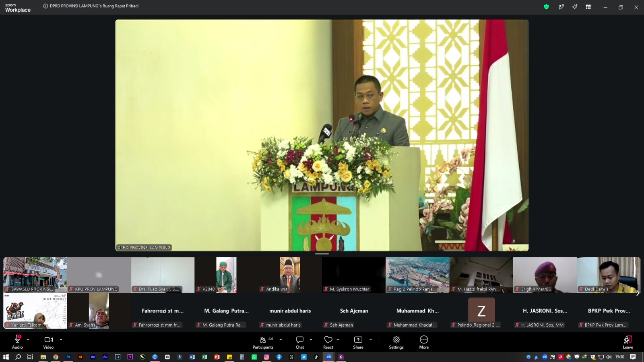The width and height of the screenshot is (644, 362).
Task: Open the Participants panel
Action: (x=263, y=342)
